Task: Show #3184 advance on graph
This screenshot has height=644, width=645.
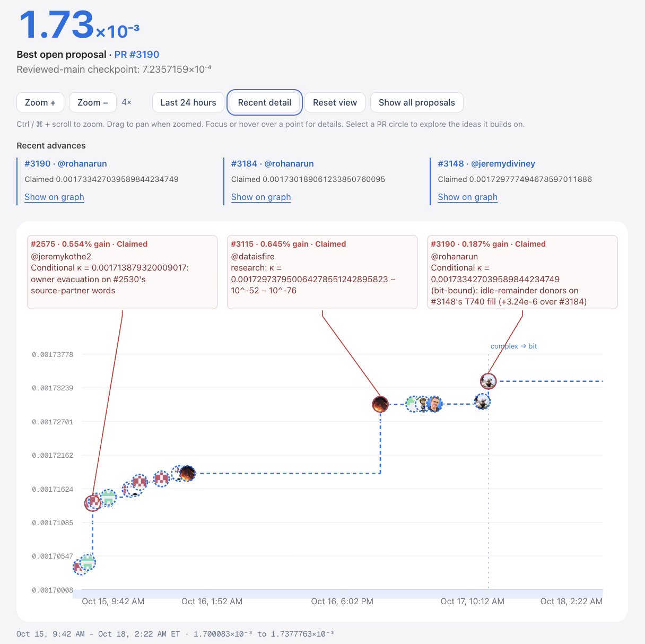Action: pos(261,197)
